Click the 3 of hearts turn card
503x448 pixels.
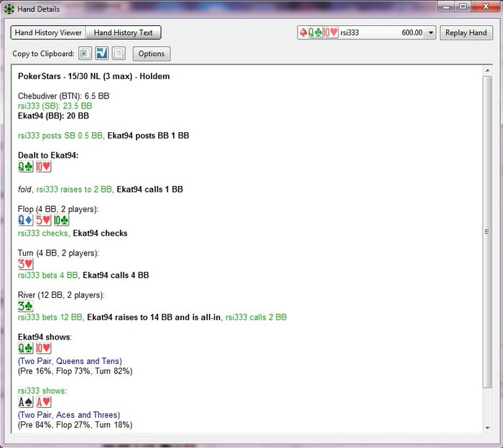click(26, 263)
